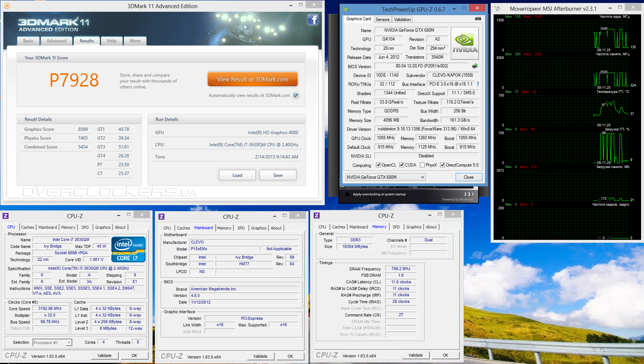Click the Bus Interface question mark in GPU-Z
The height and width of the screenshot is (364, 644).
tap(478, 84)
